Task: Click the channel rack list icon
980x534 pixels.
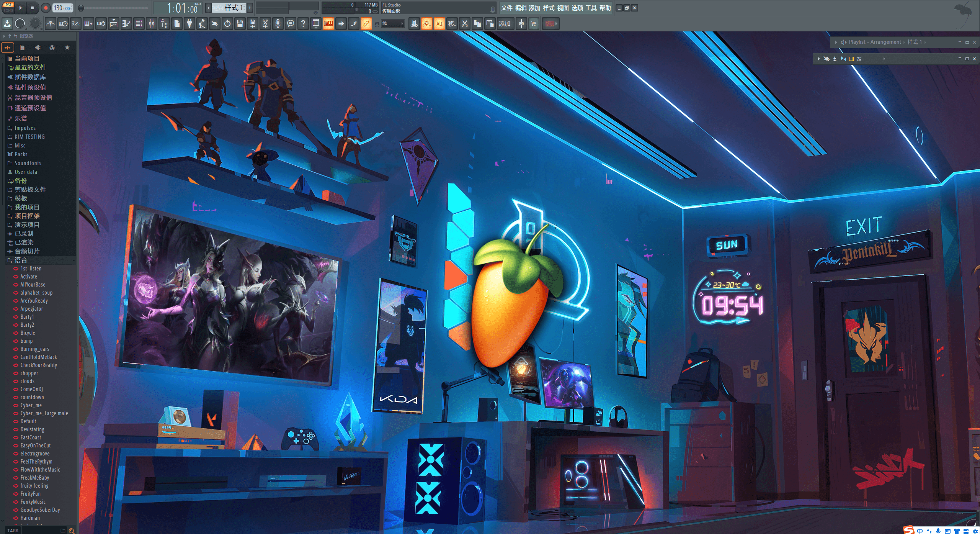Action: click(x=139, y=24)
